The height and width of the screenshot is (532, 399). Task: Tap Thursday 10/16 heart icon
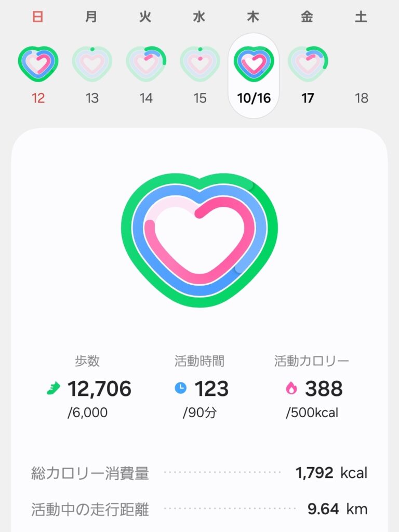click(254, 63)
